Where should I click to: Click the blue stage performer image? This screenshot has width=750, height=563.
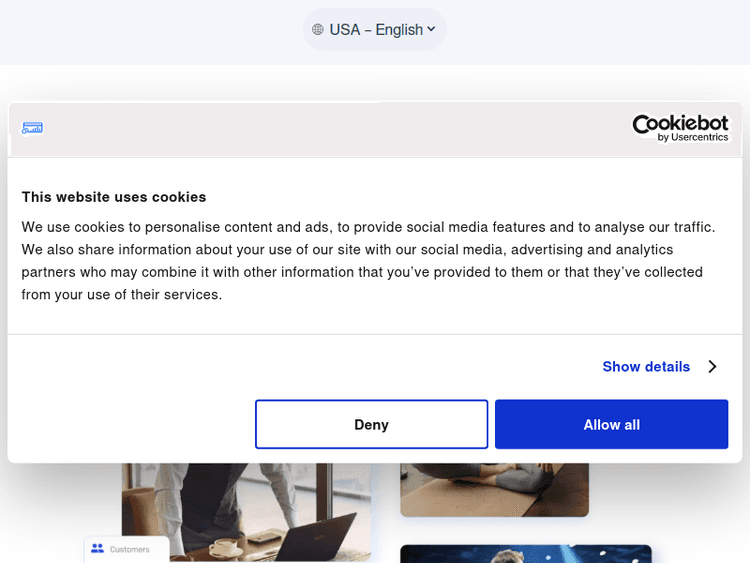[x=525, y=554]
